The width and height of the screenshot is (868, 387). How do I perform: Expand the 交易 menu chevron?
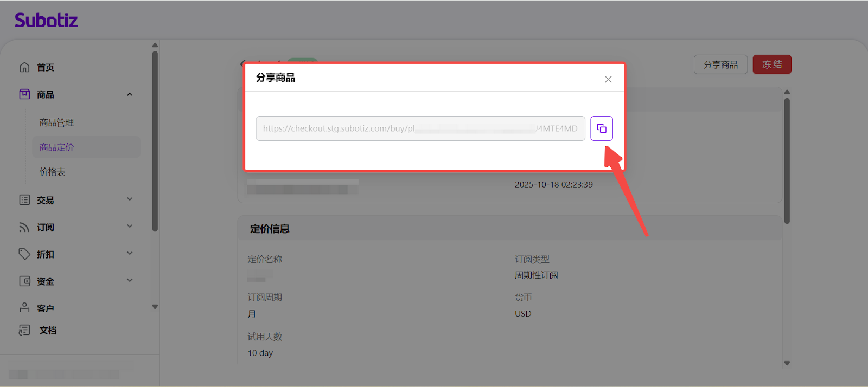pyautogui.click(x=130, y=199)
